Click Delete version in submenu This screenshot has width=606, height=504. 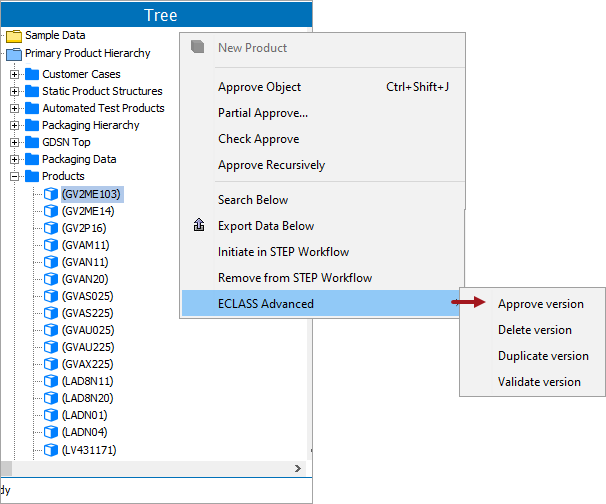[x=535, y=330]
